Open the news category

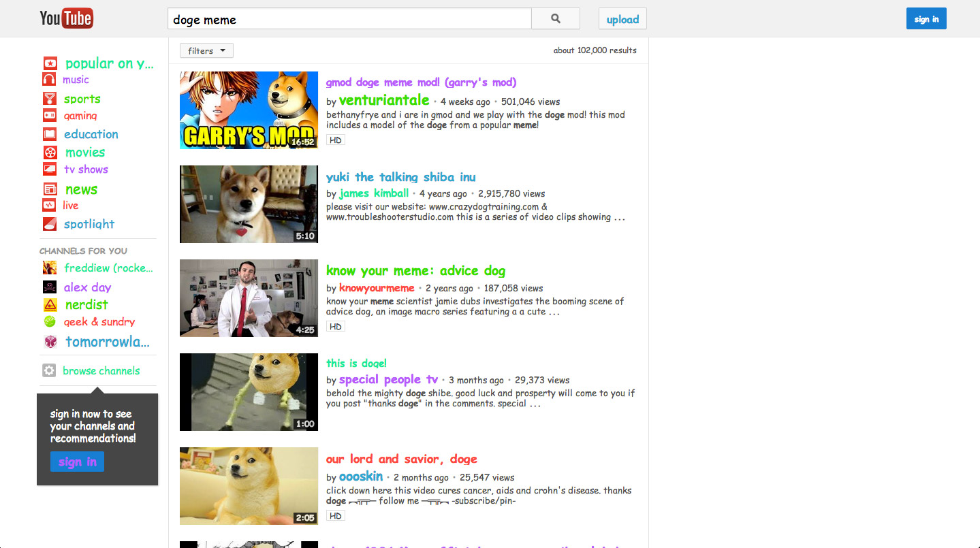(81, 189)
